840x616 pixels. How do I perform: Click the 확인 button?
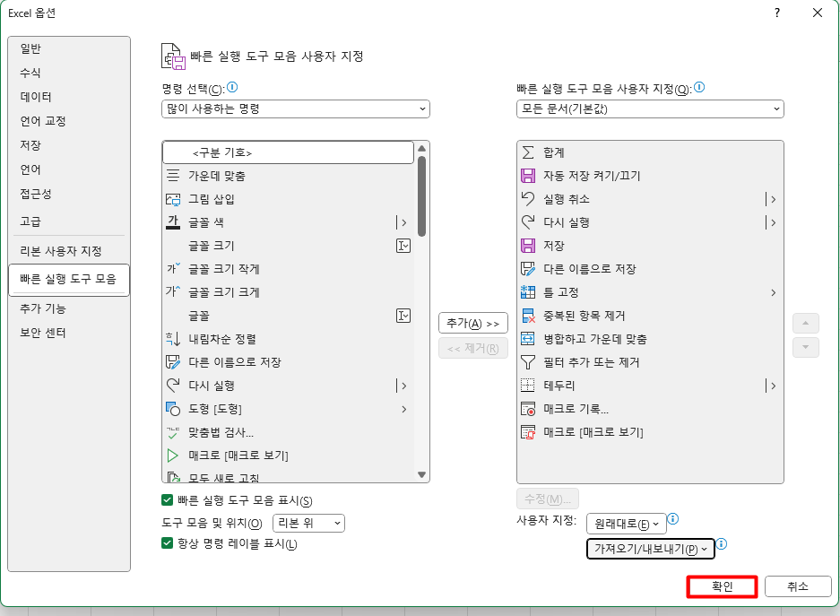point(723,586)
